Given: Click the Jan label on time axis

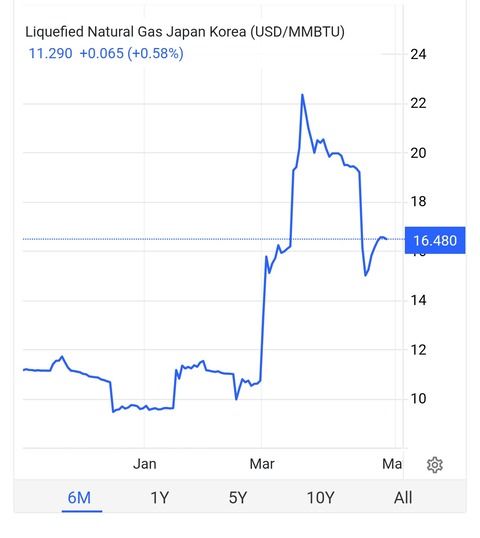Looking at the screenshot, I should [144, 464].
